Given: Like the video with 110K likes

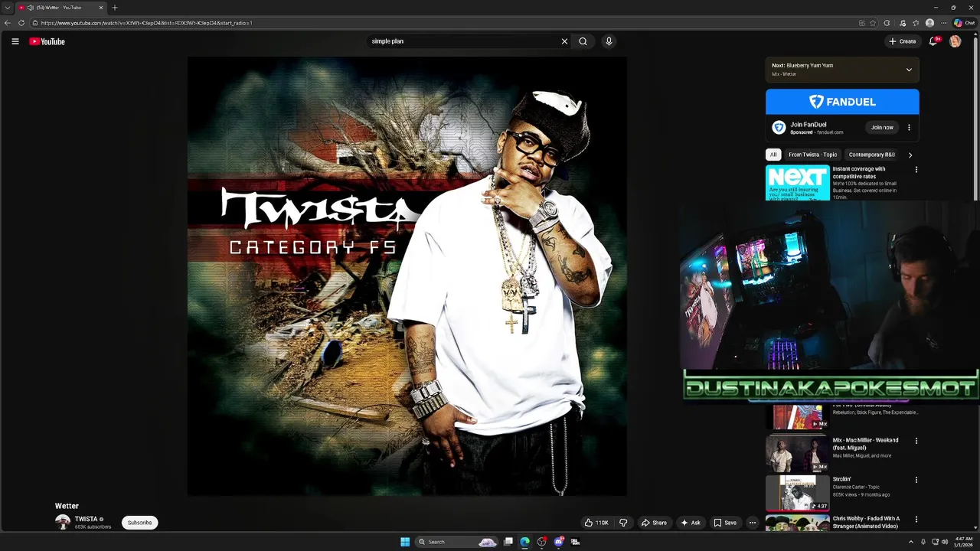Looking at the screenshot, I should click(x=596, y=523).
